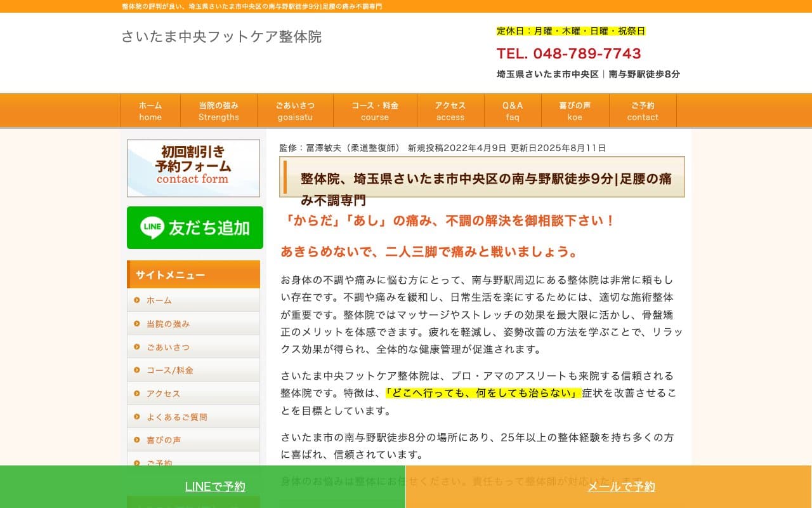Open ごあいさつ goaisatu from top navigation

pos(295,110)
